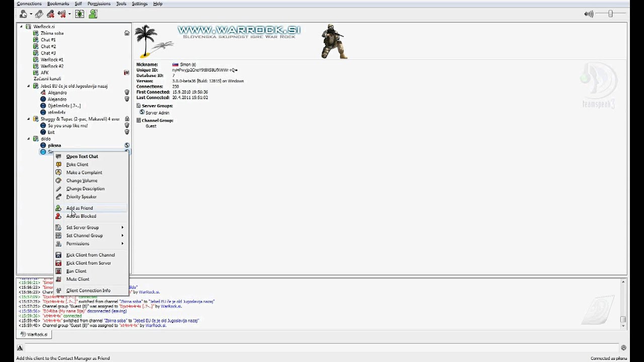Choose Open Text Chat from context menu
644x362 pixels.
point(82,156)
